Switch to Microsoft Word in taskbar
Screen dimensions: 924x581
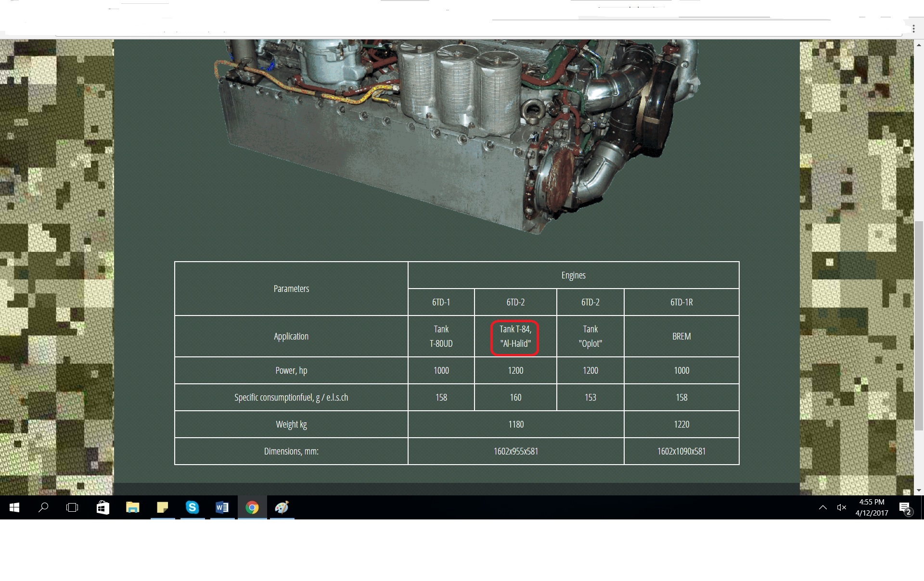coord(222,507)
